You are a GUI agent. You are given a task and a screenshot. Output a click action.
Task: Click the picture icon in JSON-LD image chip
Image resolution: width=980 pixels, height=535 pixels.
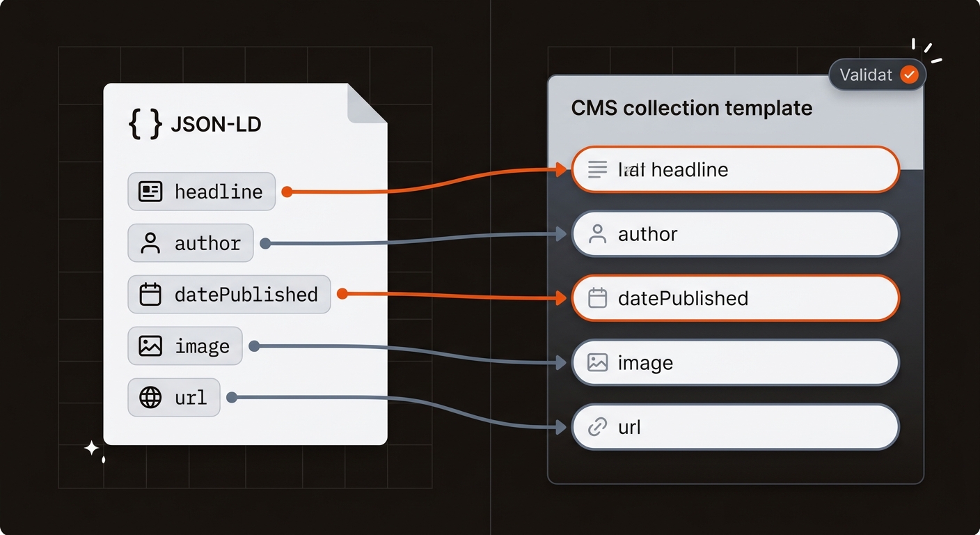(x=150, y=346)
